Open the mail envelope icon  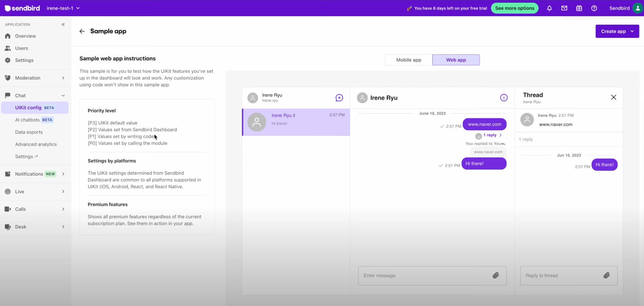tap(564, 8)
